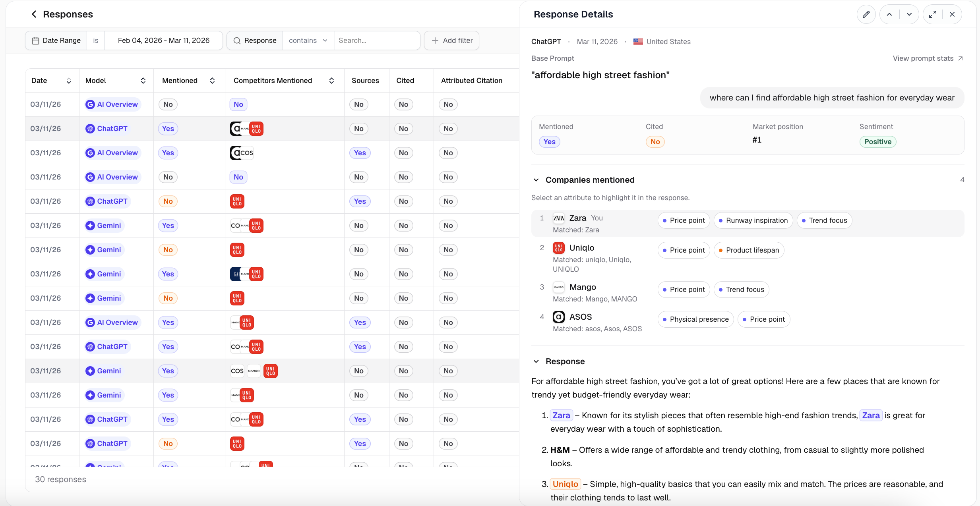Click the arrow icon beside View prompt stats
The image size is (980, 506).
[961, 58]
